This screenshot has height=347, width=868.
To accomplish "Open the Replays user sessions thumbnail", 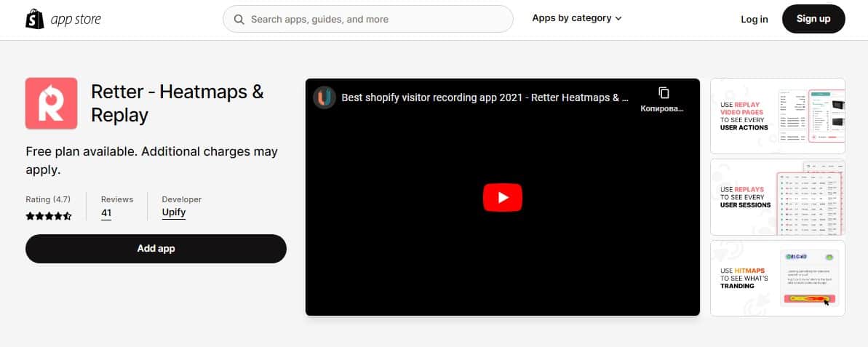I will [x=777, y=197].
